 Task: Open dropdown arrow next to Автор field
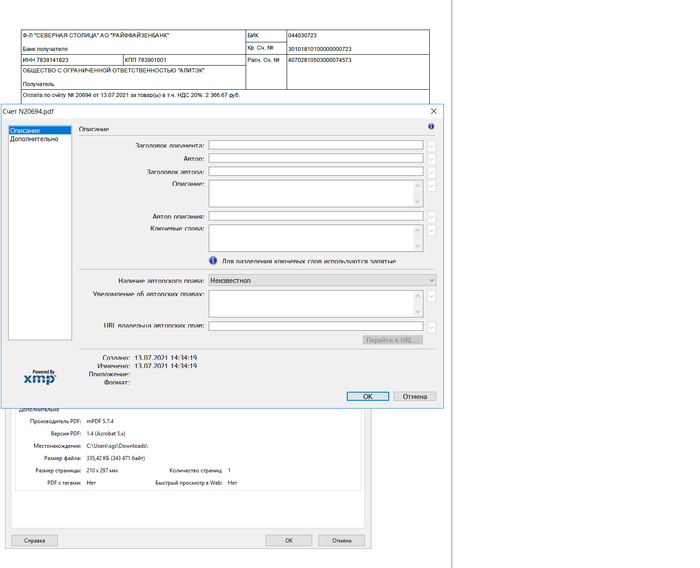[x=431, y=159]
